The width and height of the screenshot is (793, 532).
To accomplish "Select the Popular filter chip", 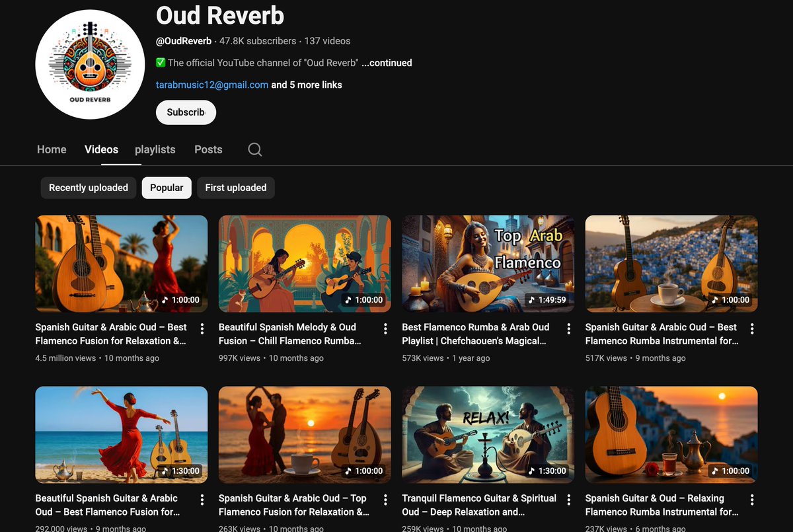I will pos(167,188).
